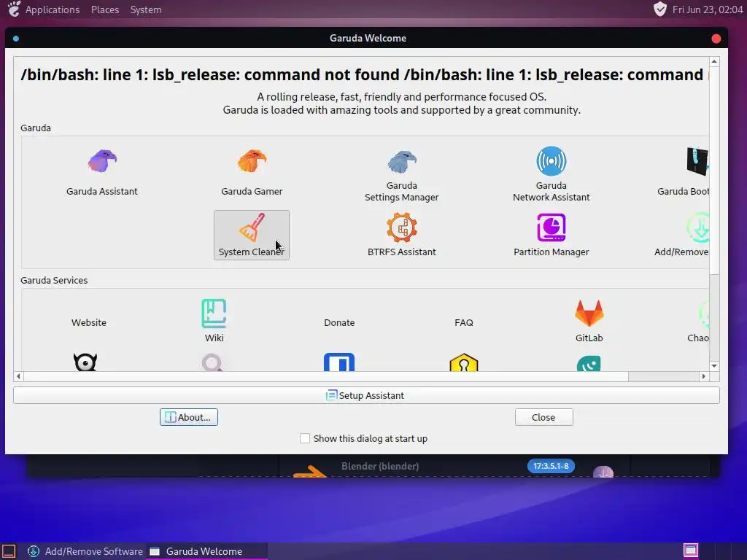This screenshot has height=560, width=747.
Task: Click the one-eyed creature icon under Website
Action: (85, 362)
